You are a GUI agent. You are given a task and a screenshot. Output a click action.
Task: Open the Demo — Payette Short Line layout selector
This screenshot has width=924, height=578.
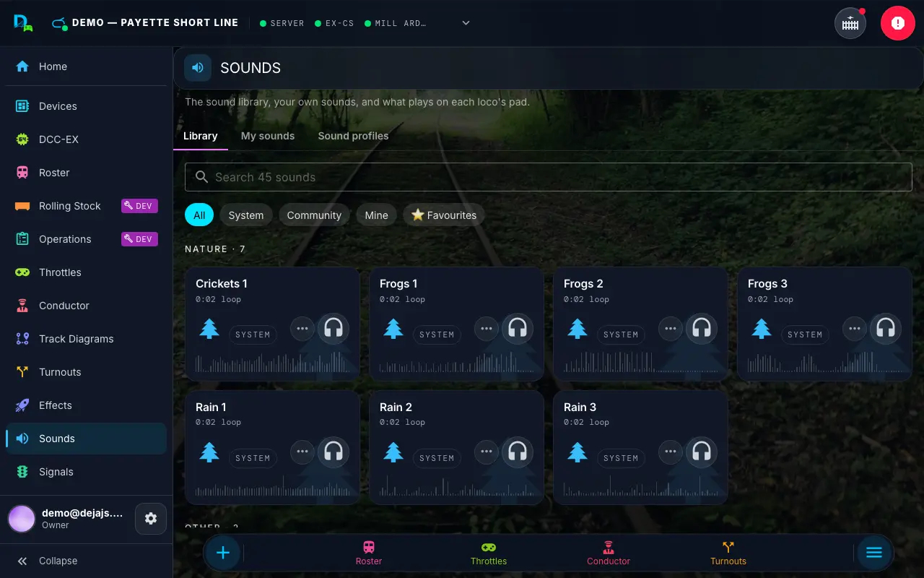145,23
